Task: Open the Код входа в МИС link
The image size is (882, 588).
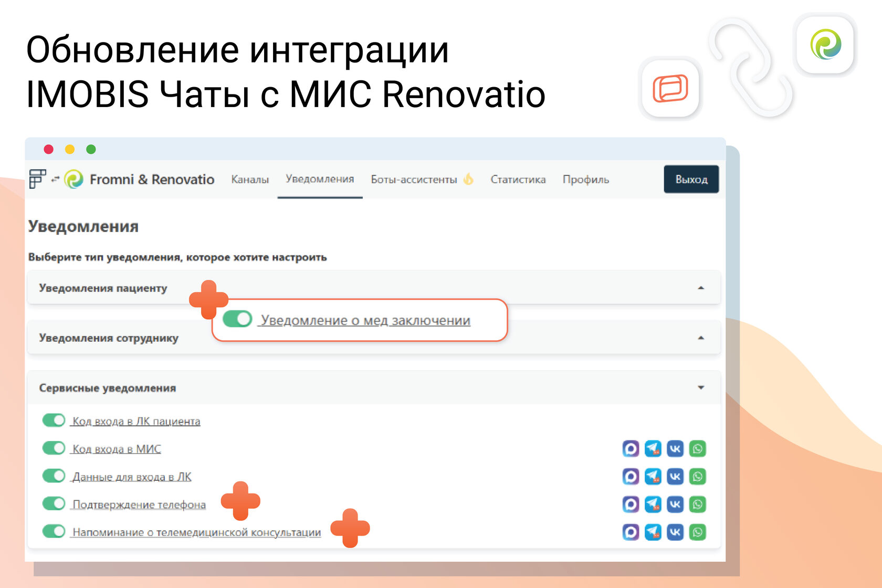Action: 117,449
